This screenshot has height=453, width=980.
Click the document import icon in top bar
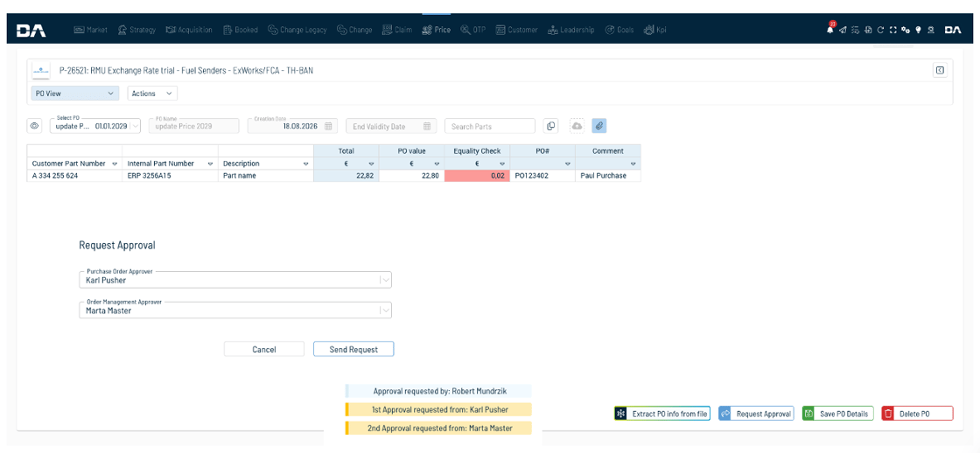868,30
